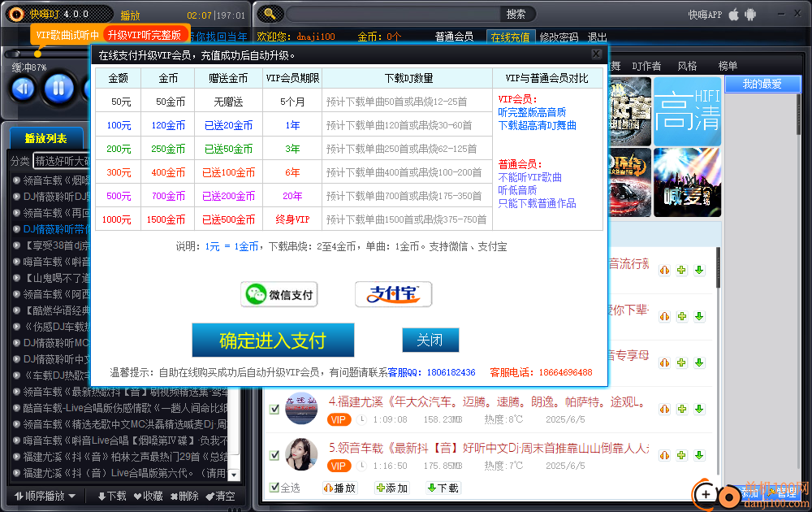Click the 搜索 button

pos(516,14)
